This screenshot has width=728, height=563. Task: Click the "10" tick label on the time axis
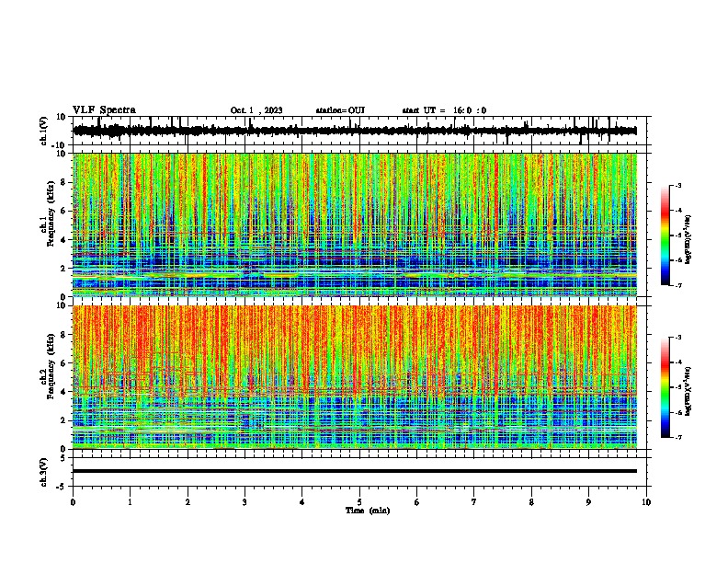[646, 502]
